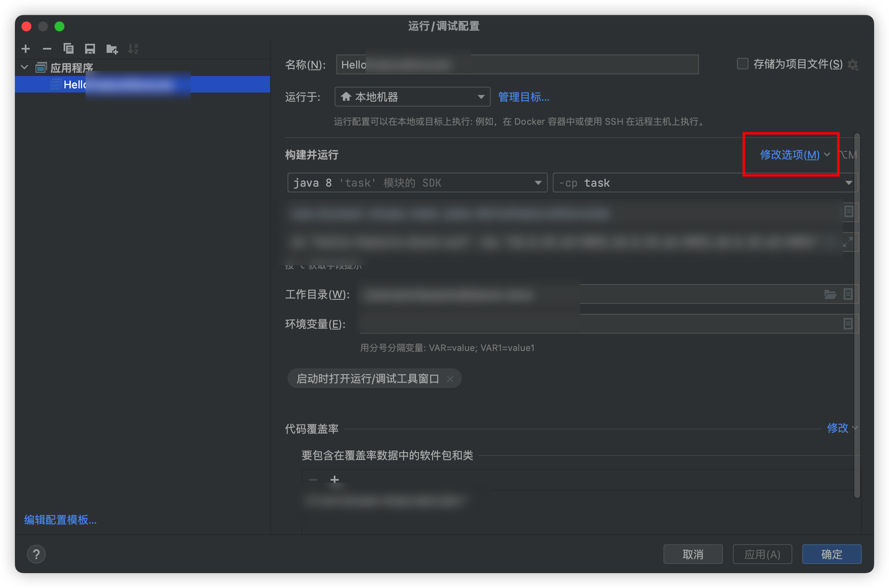The image size is (889, 588).
Task: Collapse the 应用程序 tree node
Action: pyautogui.click(x=24, y=67)
